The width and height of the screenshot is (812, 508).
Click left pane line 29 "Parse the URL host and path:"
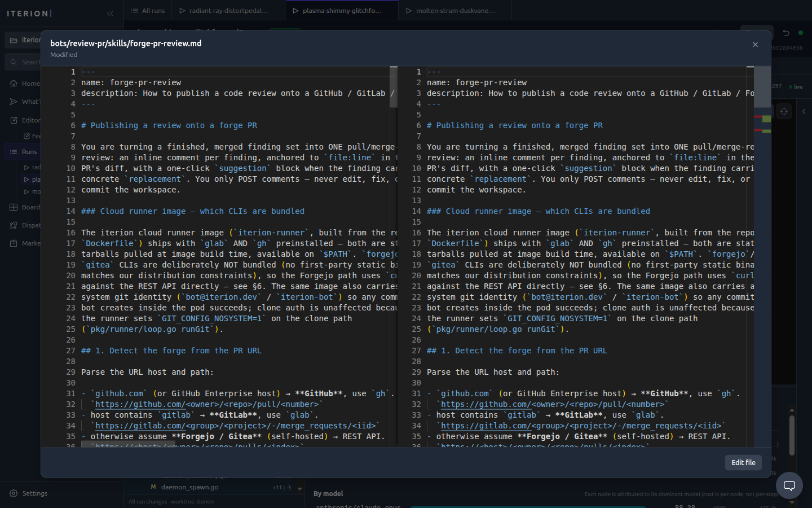tap(148, 372)
